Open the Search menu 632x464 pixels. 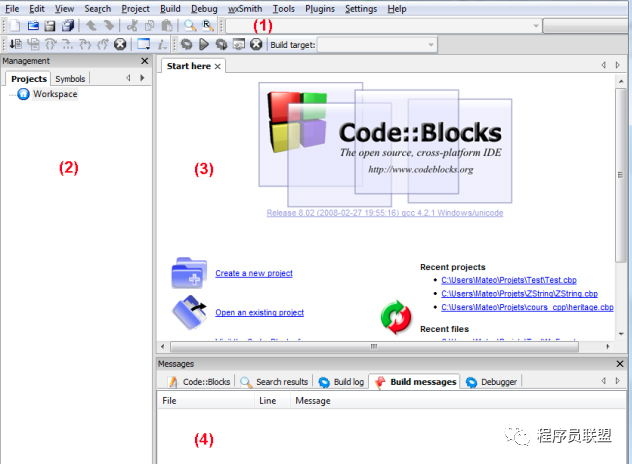click(x=98, y=8)
